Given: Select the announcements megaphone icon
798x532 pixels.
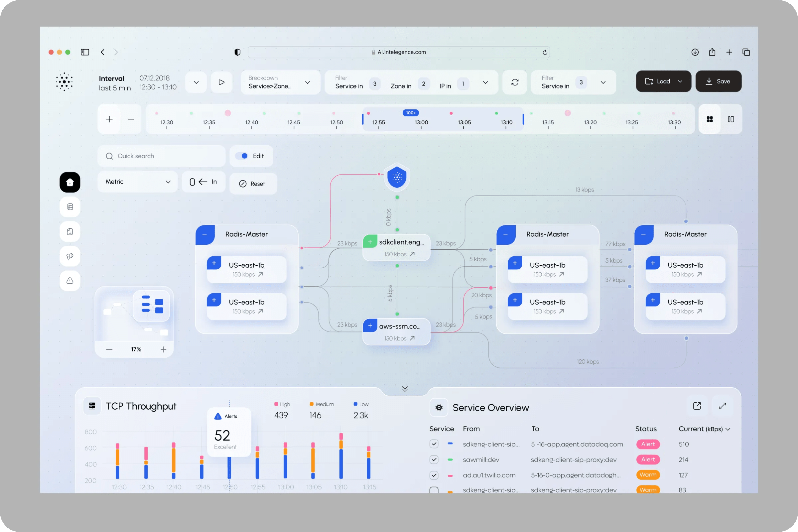Looking at the screenshot, I should (70, 256).
